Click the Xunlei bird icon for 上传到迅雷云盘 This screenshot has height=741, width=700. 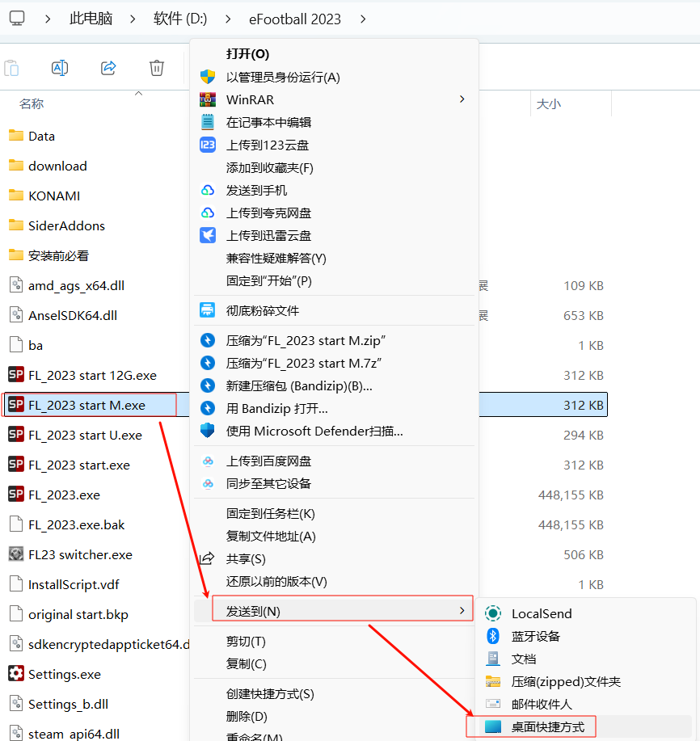(x=208, y=235)
